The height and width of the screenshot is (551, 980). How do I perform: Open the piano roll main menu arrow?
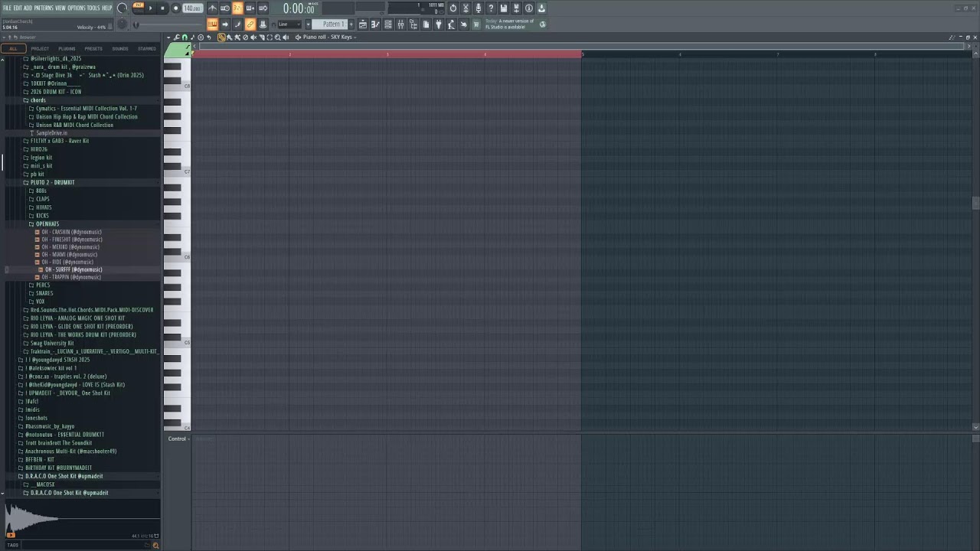pyautogui.click(x=168, y=37)
